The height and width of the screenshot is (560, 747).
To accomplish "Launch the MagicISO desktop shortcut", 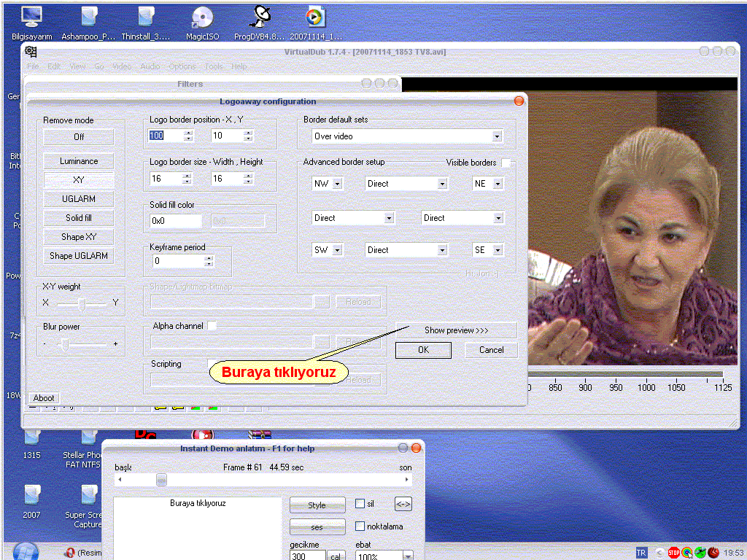I will pyautogui.click(x=203, y=22).
